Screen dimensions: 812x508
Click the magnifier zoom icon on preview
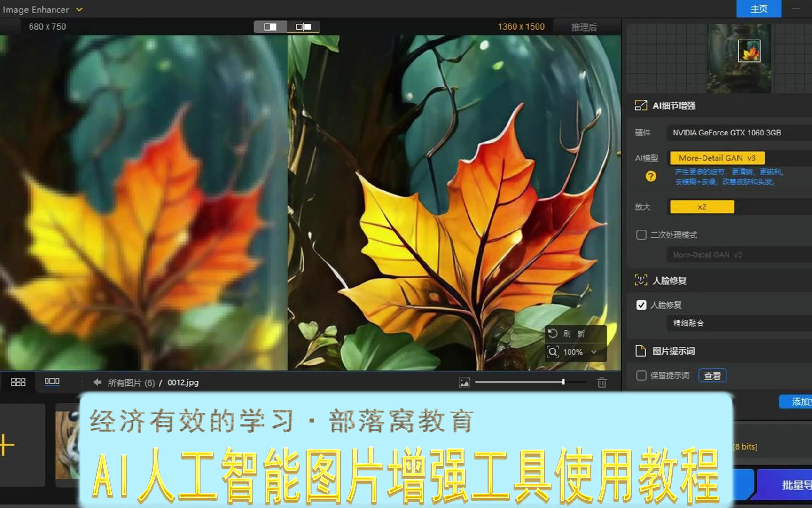tap(553, 352)
